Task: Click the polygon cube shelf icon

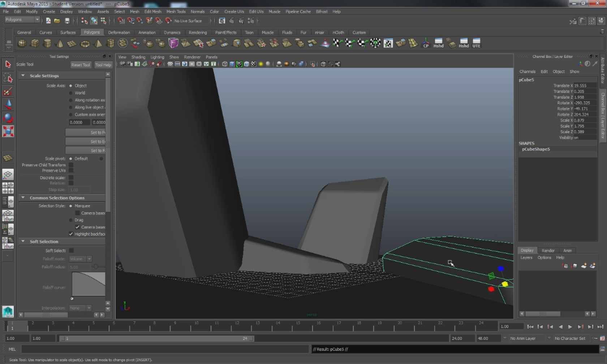Action: tap(35, 43)
